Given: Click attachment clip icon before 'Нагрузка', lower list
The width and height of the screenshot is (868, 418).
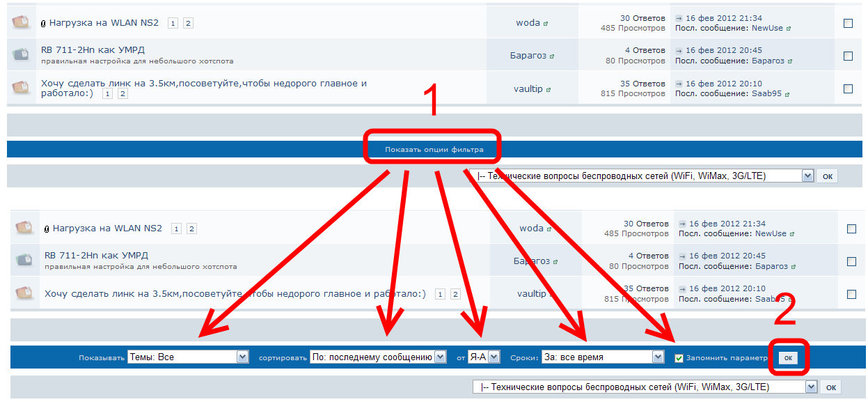Looking at the screenshot, I should [47, 229].
